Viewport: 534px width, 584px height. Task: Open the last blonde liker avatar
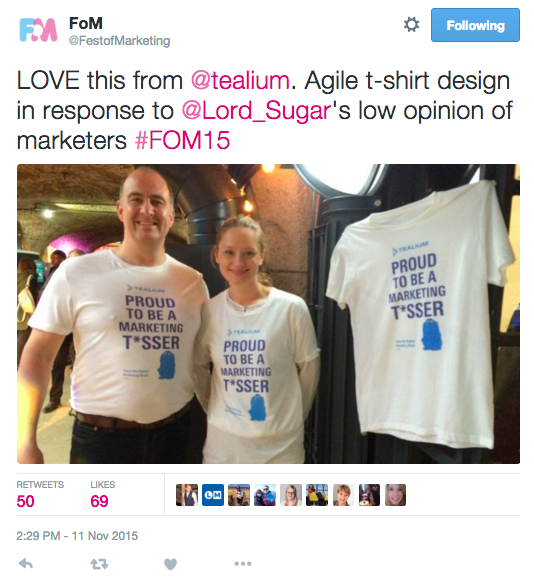395,495
